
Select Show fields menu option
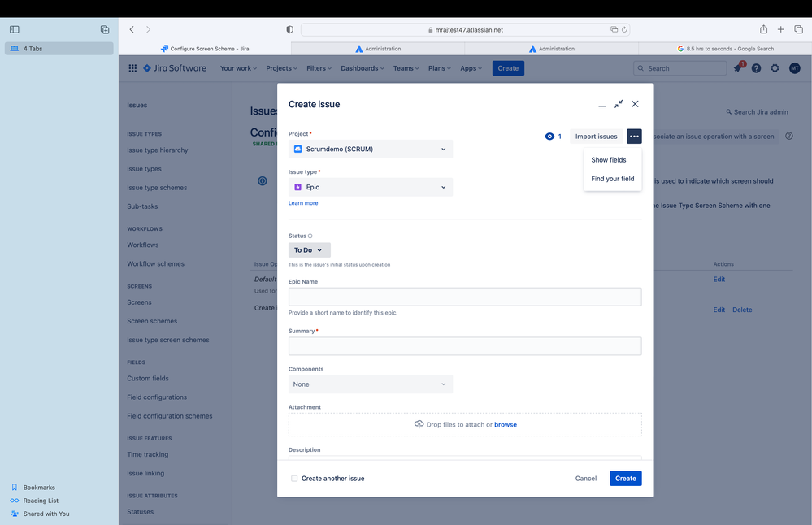(613, 160)
